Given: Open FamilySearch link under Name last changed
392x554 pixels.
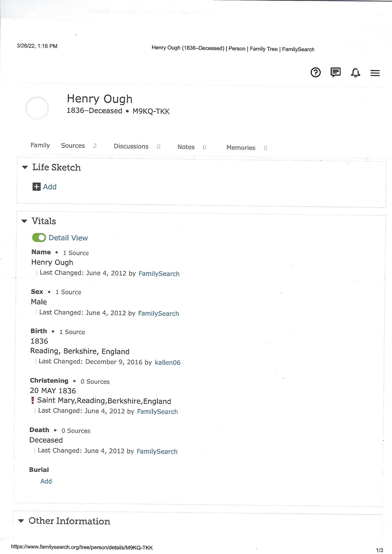Looking at the screenshot, I should [x=159, y=274].
